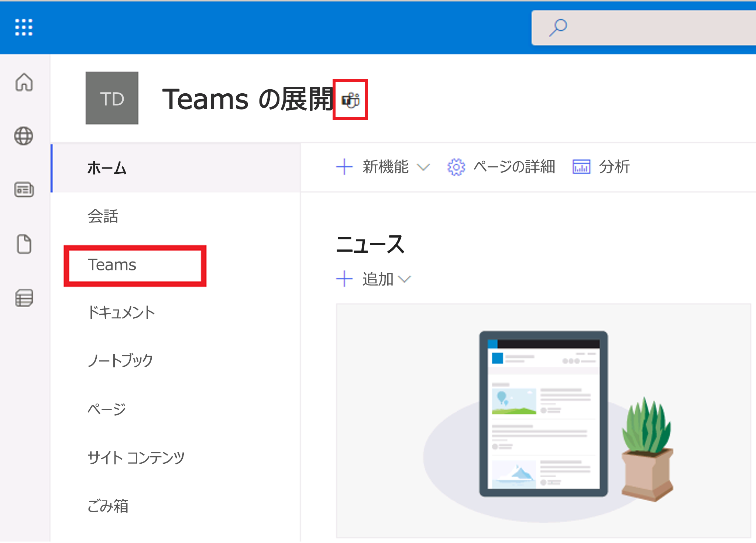This screenshot has height=543, width=756.
Task: Click inside the search box
Action: (x=644, y=28)
